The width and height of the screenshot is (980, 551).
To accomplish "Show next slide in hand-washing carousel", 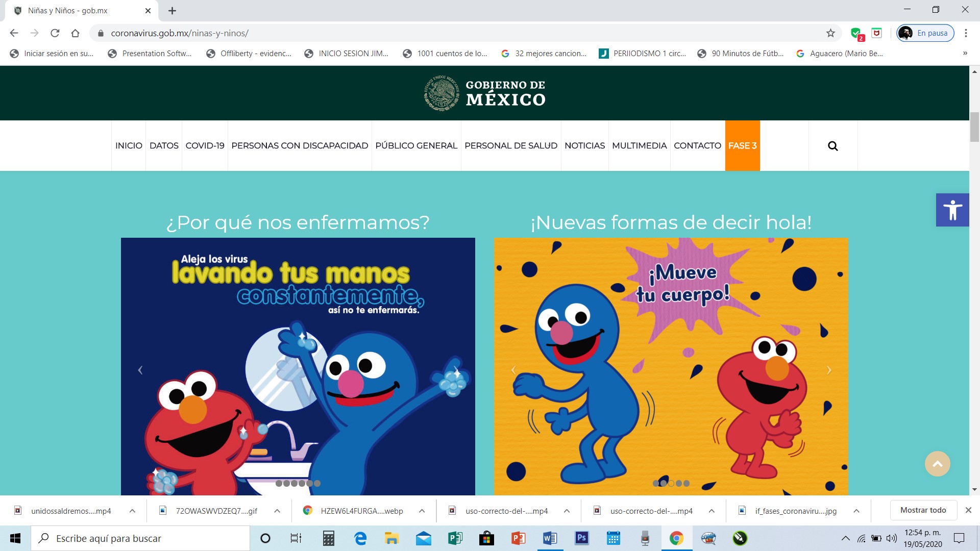I will coord(456,370).
